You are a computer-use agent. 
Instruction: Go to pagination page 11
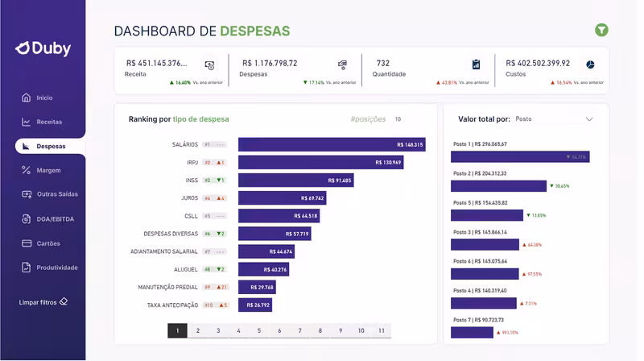coord(382,330)
